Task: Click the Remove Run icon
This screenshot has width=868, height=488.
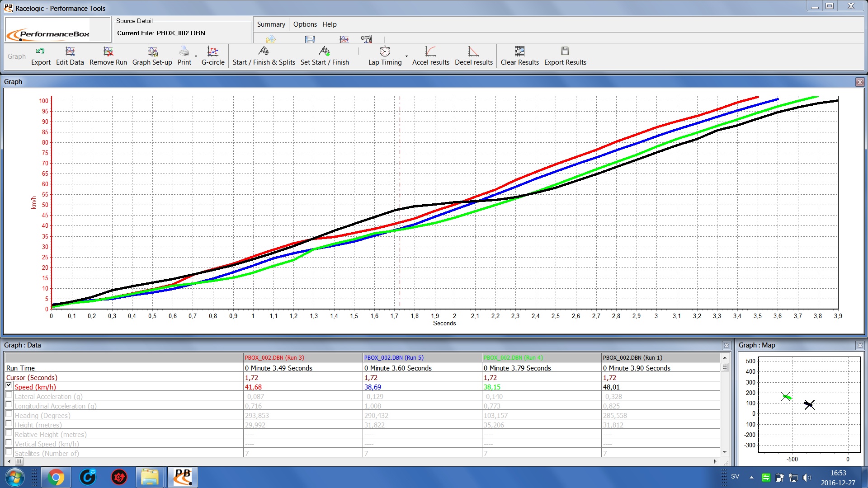Action: coord(108,56)
